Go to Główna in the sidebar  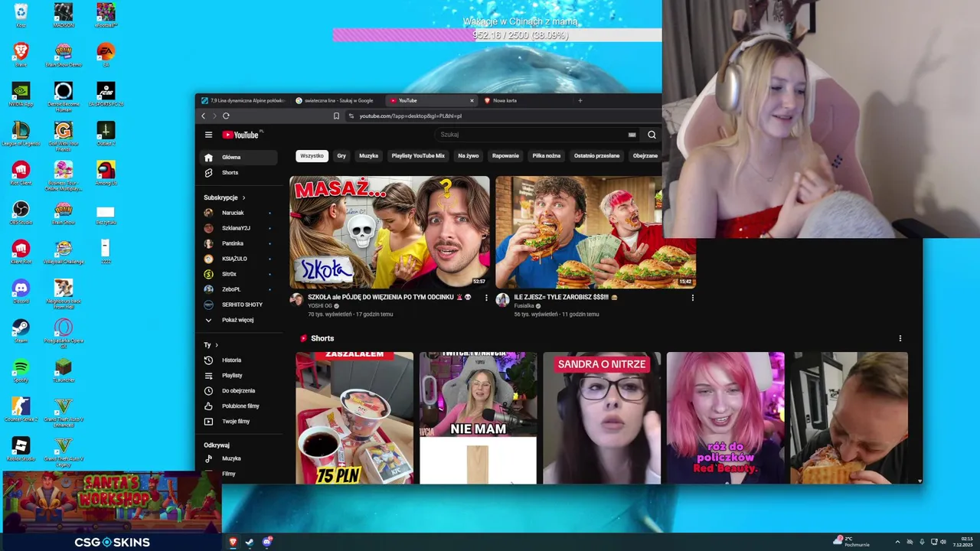pyautogui.click(x=239, y=158)
